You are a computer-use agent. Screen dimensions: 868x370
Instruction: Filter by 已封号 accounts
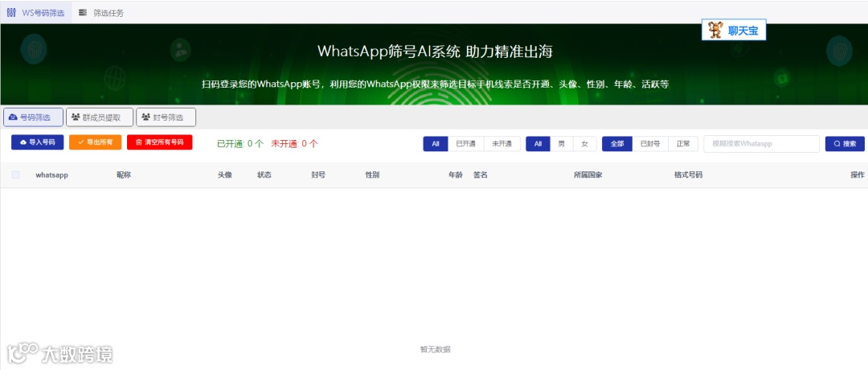650,144
